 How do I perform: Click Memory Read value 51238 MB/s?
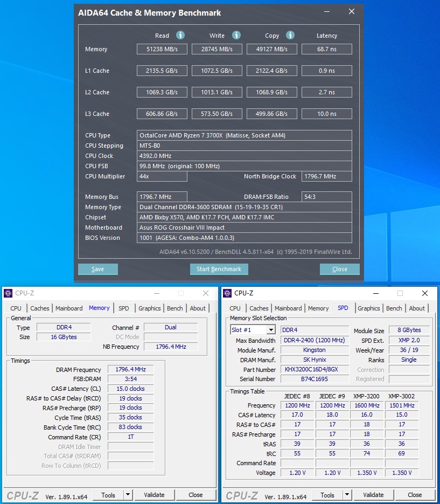(162, 49)
